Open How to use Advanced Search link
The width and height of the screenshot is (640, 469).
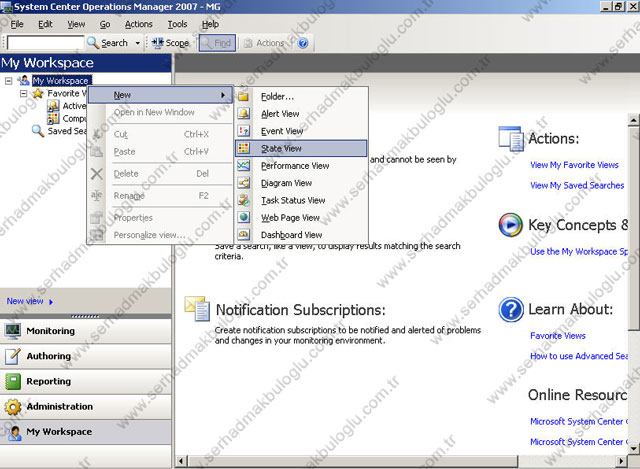(579, 356)
